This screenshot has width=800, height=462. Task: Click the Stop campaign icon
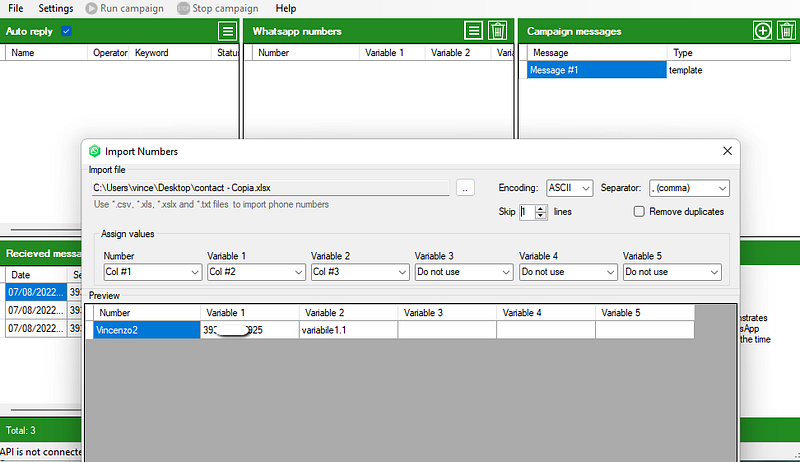(x=183, y=9)
